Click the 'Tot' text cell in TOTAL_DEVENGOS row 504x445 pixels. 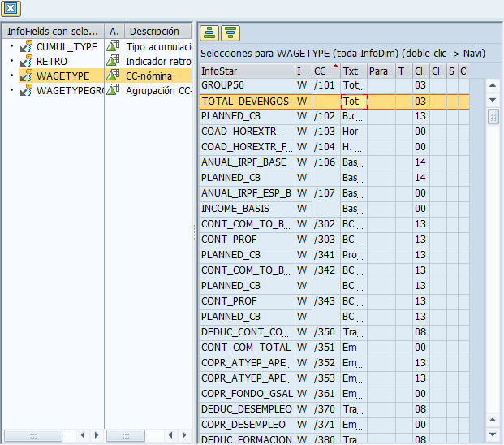[354, 102]
